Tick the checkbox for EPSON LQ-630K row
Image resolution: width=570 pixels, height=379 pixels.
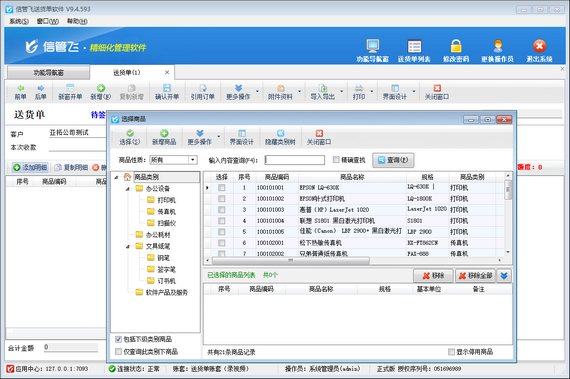(x=221, y=188)
